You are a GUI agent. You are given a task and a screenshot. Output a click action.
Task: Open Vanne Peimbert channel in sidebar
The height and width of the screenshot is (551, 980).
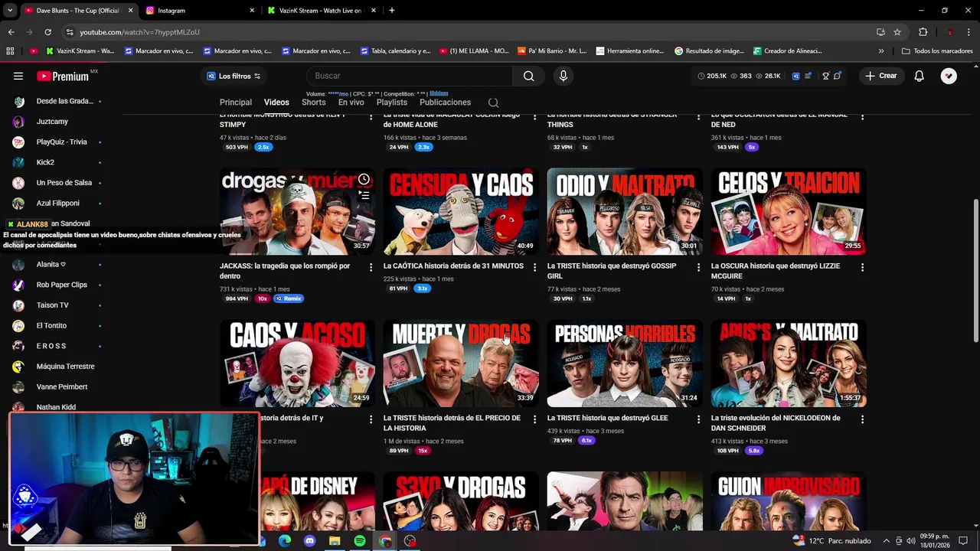pyautogui.click(x=62, y=386)
